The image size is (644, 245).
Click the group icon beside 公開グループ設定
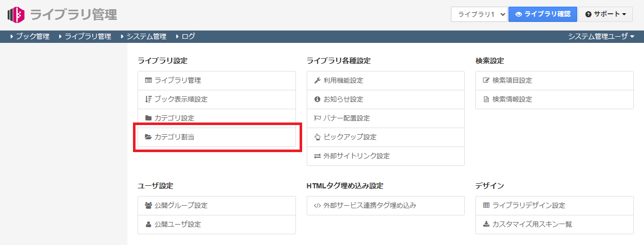click(148, 206)
